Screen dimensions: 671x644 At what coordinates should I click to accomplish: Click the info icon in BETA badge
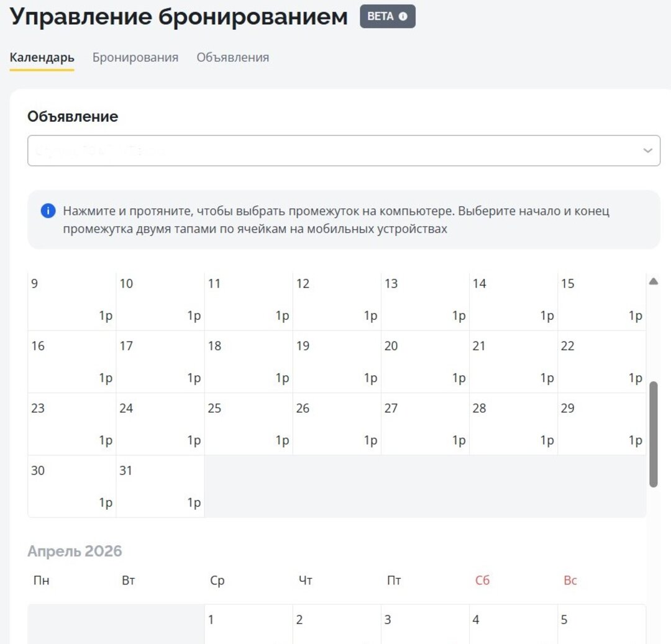[x=403, y=17]
